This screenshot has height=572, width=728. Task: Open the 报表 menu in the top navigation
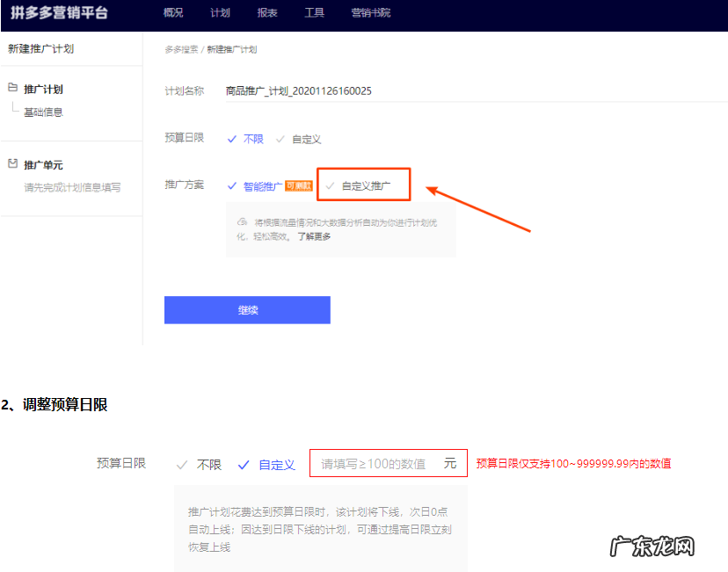[x=266, y=13]
